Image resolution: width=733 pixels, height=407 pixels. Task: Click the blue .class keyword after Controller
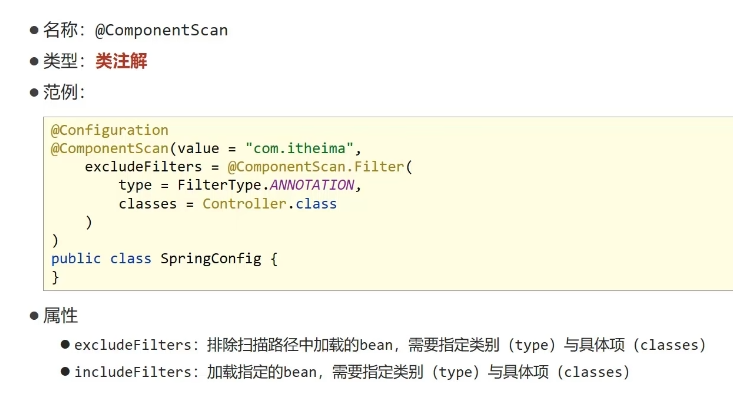tap(312, 204)
